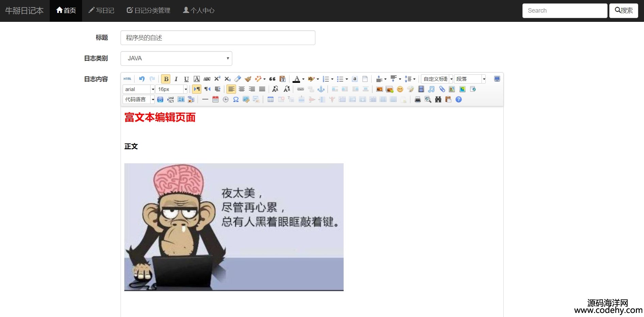Viewport: 644px width, 317px height.
Task: Open auto-typeset options arrow
Action: [265, 79]
